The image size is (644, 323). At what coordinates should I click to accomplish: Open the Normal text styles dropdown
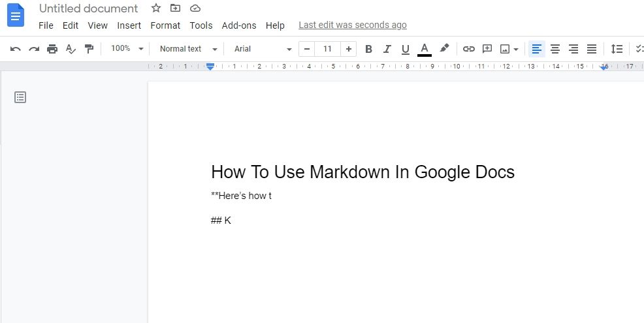coord(188,49)
